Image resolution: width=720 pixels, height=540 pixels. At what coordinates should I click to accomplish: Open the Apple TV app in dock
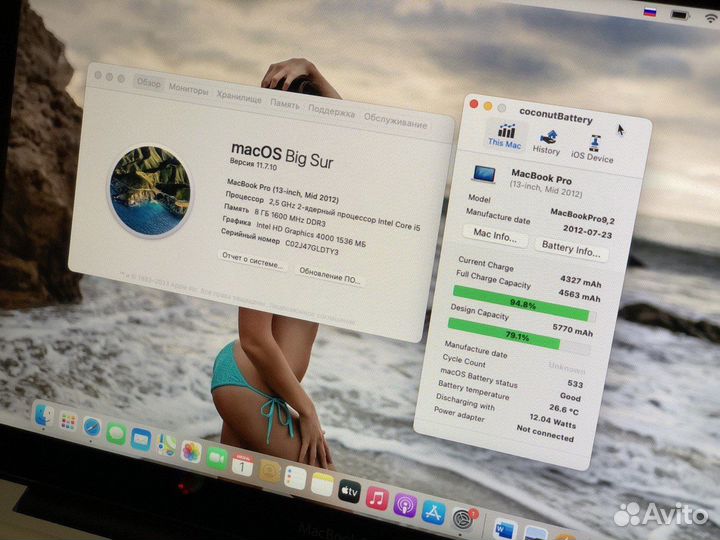coord(349,491)
